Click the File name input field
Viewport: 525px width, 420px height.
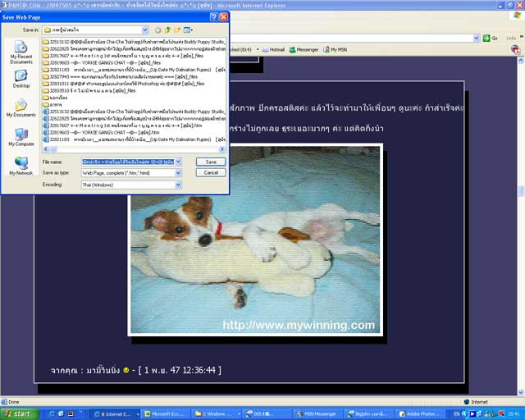coord(128,162)
